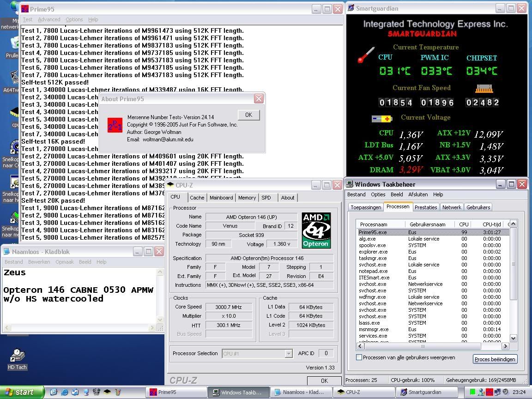Click OK in the About Prime95 dialog

click(x=249, y=115)
